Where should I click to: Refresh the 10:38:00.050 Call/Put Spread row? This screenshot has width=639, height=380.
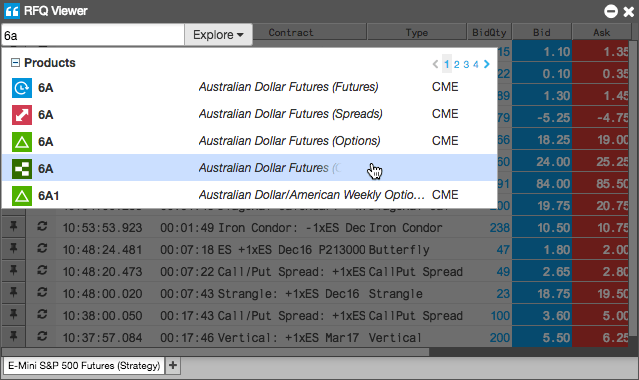click(42, 315)
